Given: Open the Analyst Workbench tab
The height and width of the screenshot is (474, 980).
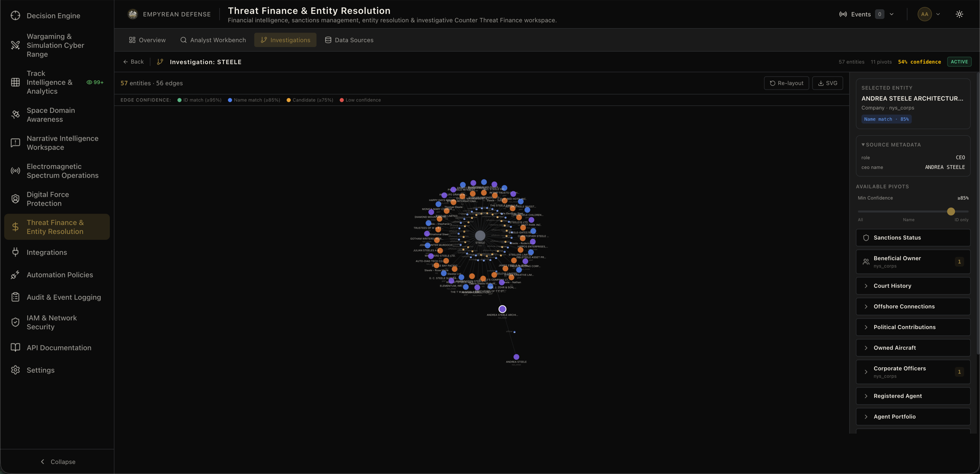Looking at the screenshot, I should tap(213, 40).
